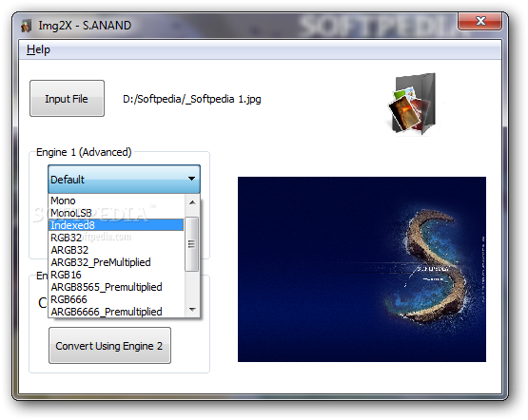Choose RGB666 in the format list
528x420 pixels.
(116, 299)
